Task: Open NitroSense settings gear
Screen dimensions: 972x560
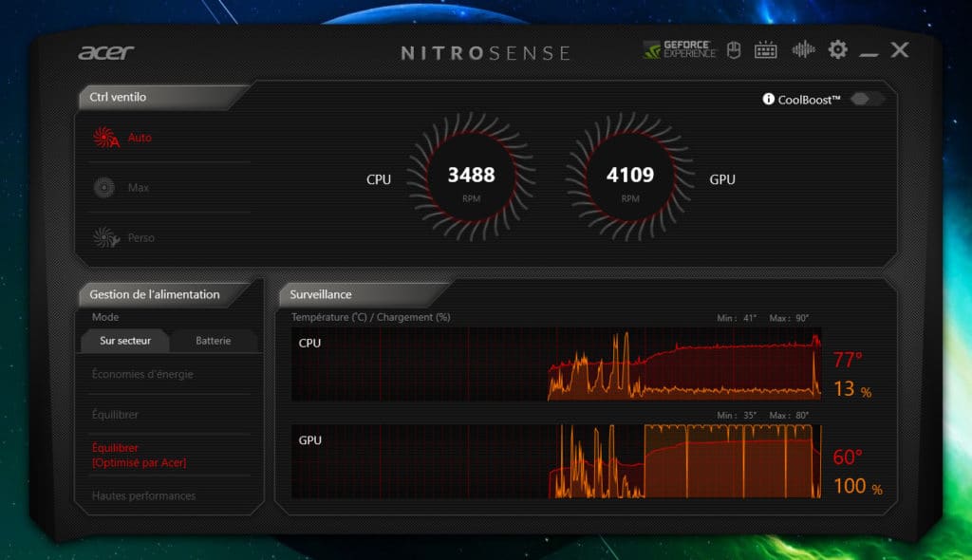Action: click(x=837, y=49)
